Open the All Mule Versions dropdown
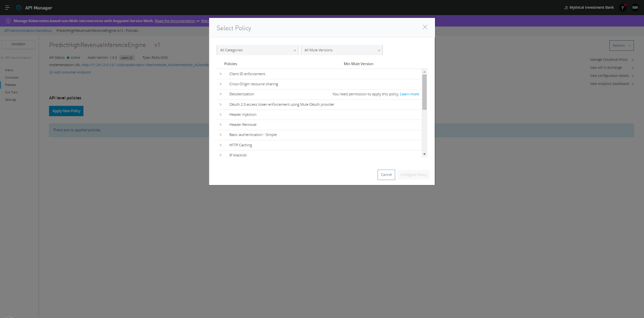Viewport: 644px width, 318px height. pos(342,50)
